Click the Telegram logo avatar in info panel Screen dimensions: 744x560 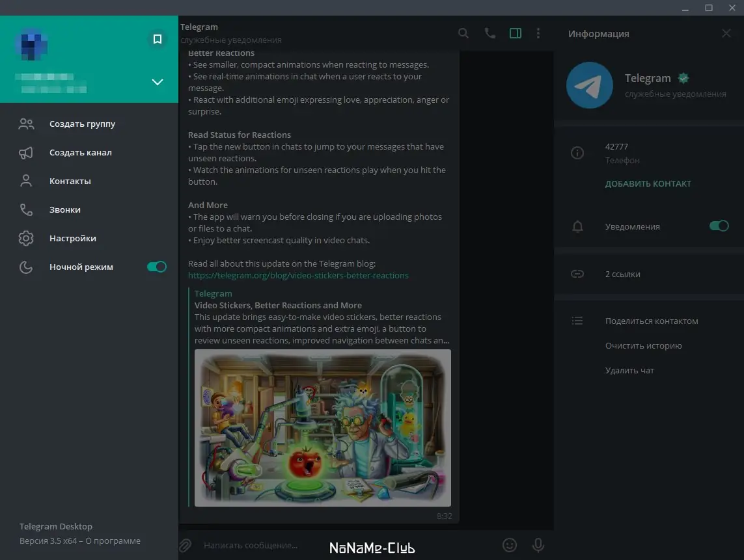589,85
